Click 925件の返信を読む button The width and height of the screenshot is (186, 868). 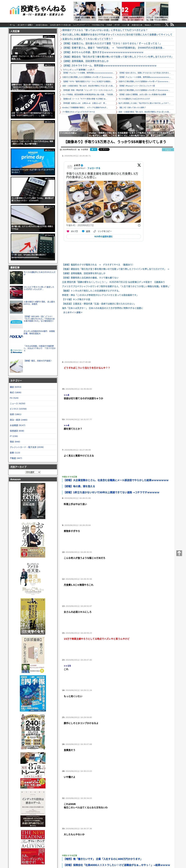pos(103,237)
